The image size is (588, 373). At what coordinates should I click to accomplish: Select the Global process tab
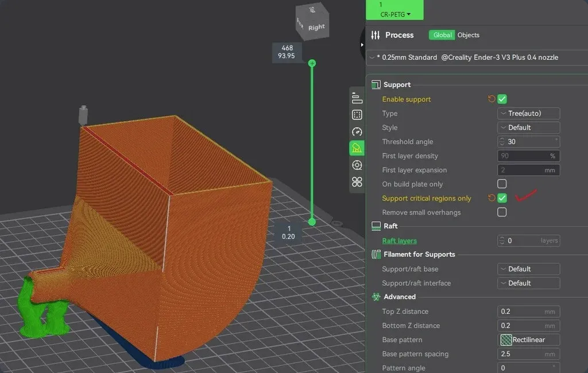pos(442,35)
